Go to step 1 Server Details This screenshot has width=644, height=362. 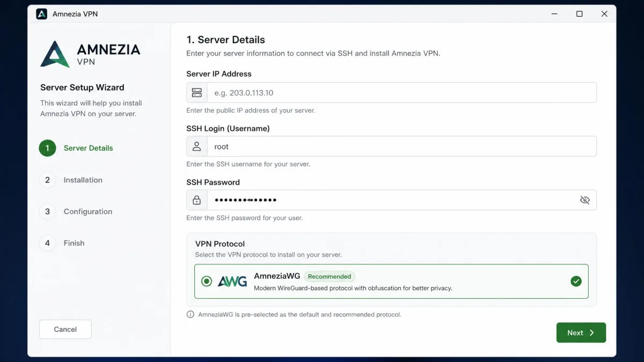point(76,148)
